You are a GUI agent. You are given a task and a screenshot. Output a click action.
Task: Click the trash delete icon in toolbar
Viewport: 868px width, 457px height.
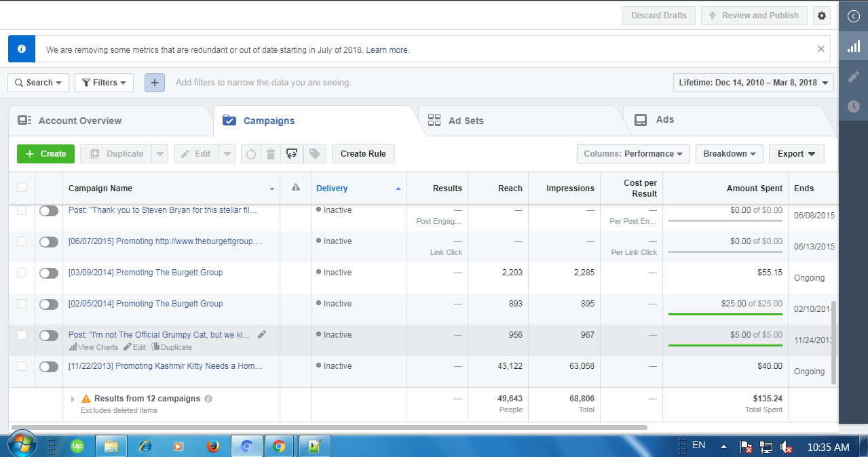click(x=271, y=154)
